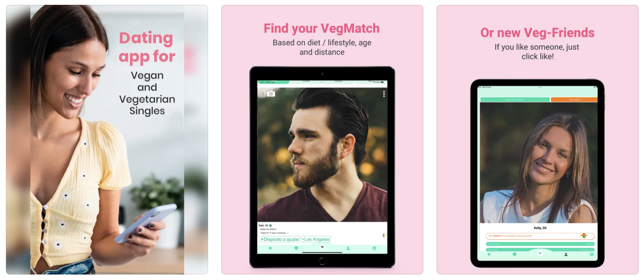The width and height of the screenshot is (644, 280).
Task: Tap the star icon on Kelly's bottom bar
Action: [489, 254]
